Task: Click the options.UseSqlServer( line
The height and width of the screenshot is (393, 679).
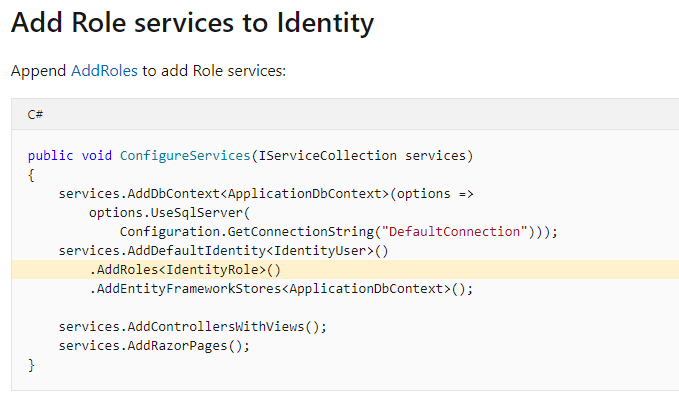Action: click(x=169, y=213)
